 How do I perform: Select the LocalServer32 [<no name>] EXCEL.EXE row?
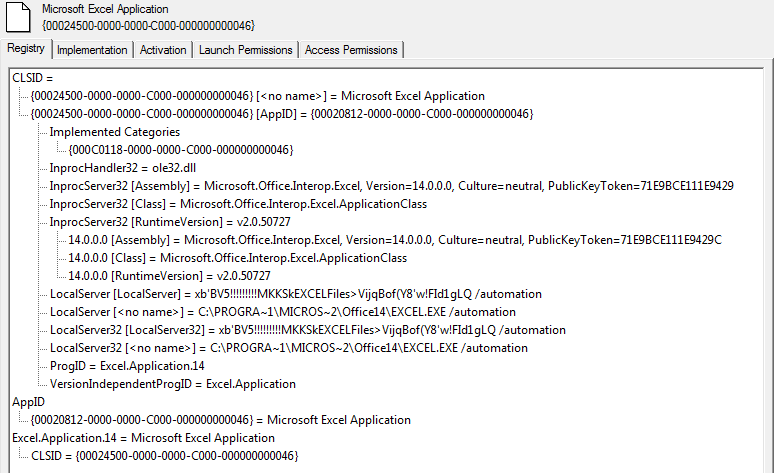tap(289, 348)
